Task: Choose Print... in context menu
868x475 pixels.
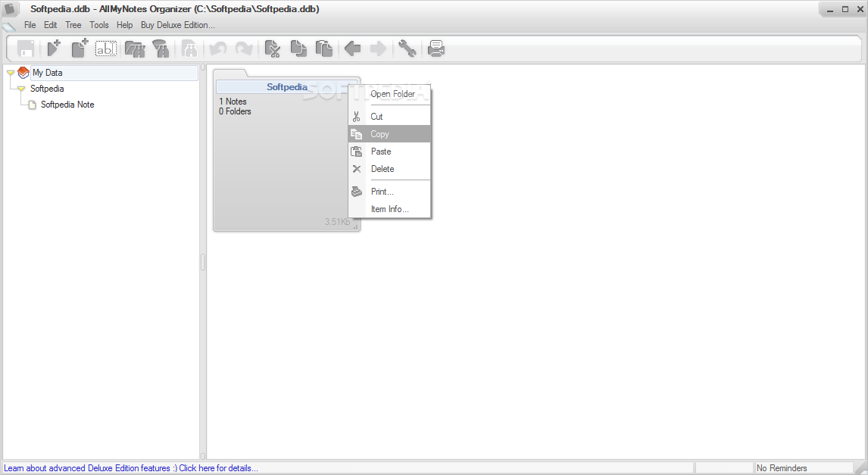Action: [390, 192]
